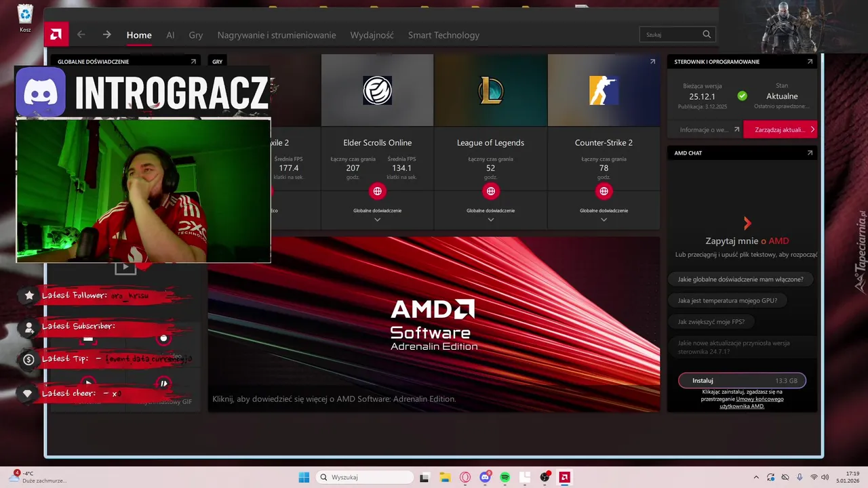Click the Zarządzaj aktualizacjami red button

pos(780,129)
